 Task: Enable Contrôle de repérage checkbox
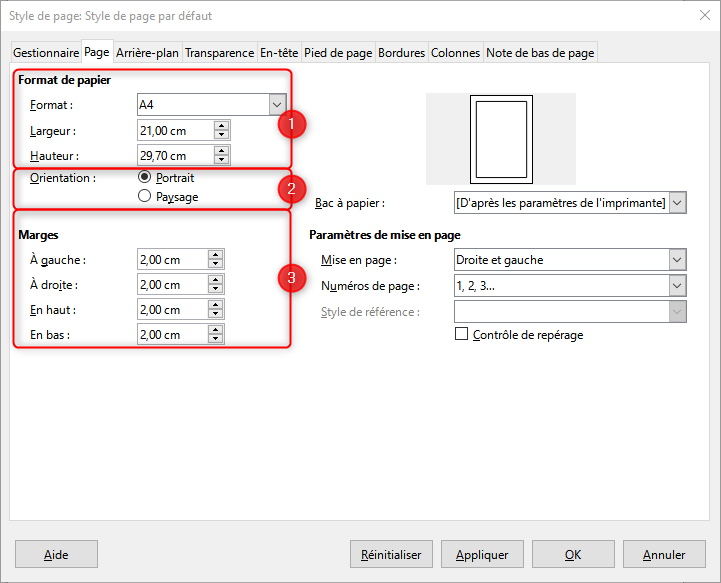pos(462,335)
